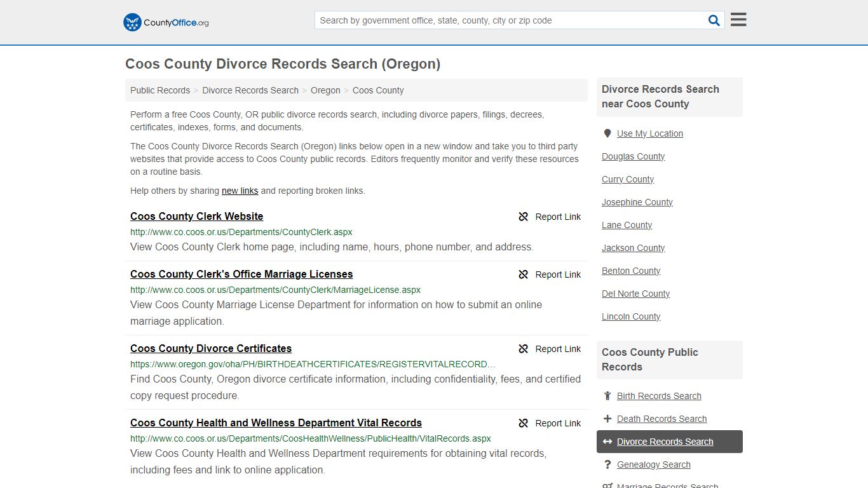Click the Birth Records pin icon
Image resolution: width=868 pixels, height=488 pixels.
(x=607, y=396)
